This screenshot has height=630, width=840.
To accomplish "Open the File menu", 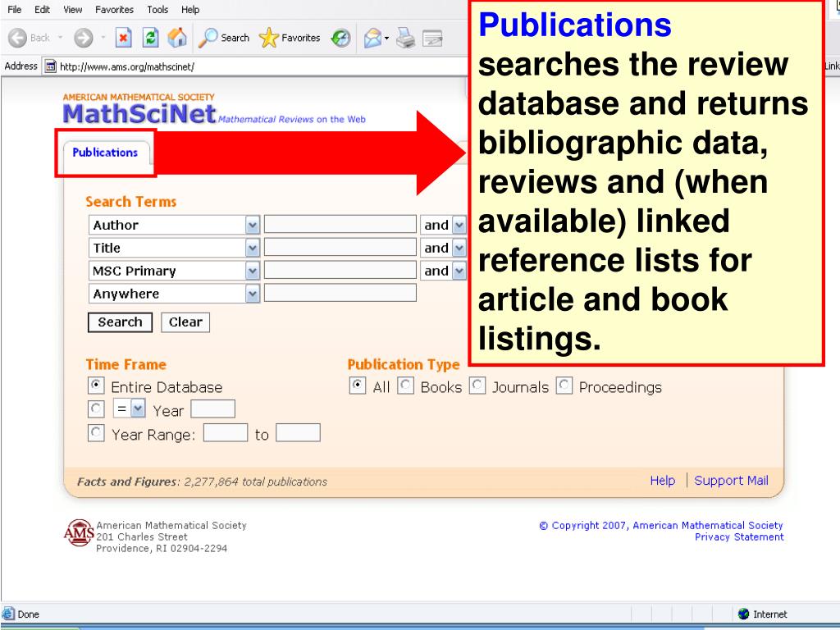I will point(15,10).
